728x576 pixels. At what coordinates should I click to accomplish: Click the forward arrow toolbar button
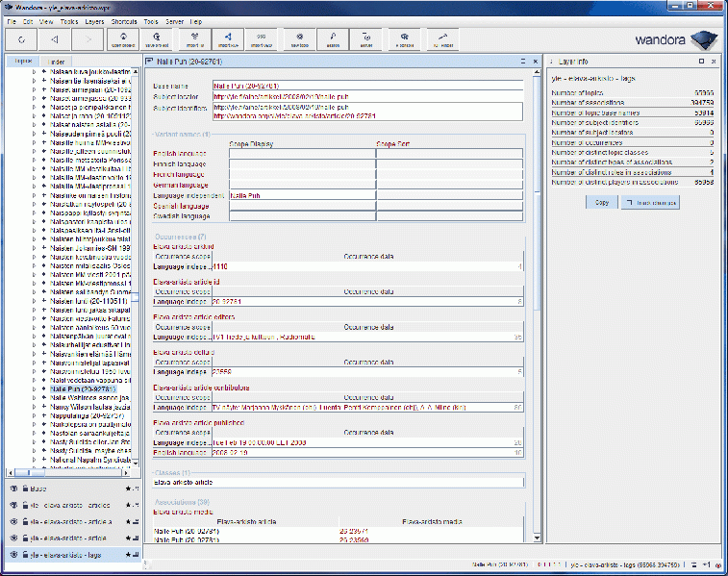88,39
